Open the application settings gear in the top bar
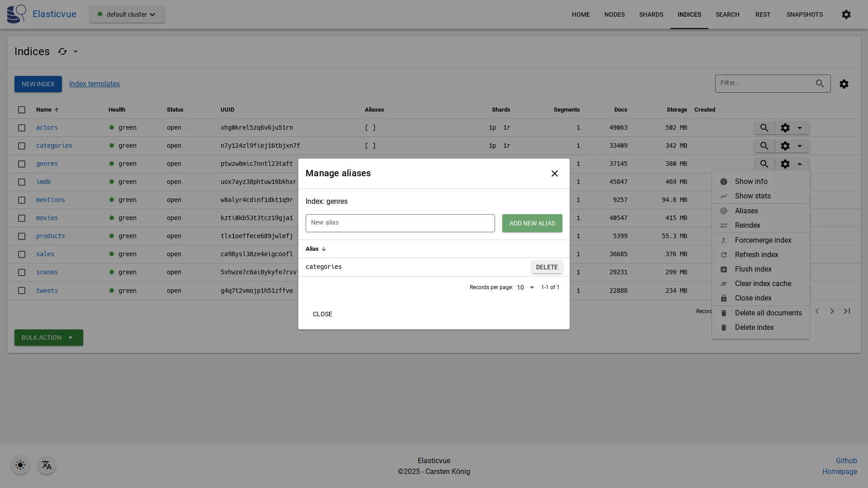The image size is (868, 488). pos(846,14)
